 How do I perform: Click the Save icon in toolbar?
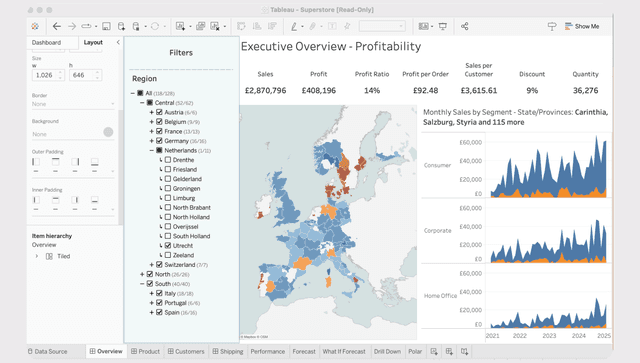click(106, 26)
